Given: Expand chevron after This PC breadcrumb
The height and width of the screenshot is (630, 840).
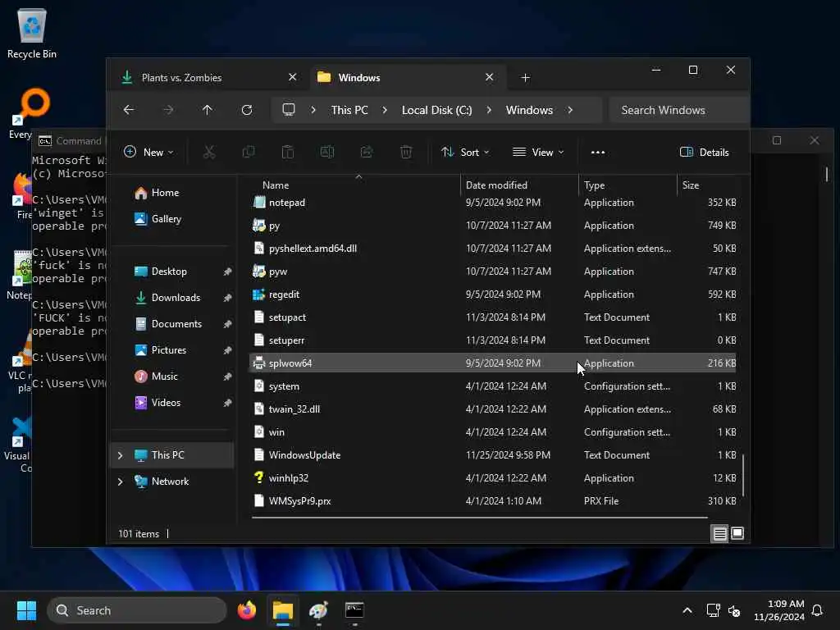Looking at the screenshot, I should [385, 110].
